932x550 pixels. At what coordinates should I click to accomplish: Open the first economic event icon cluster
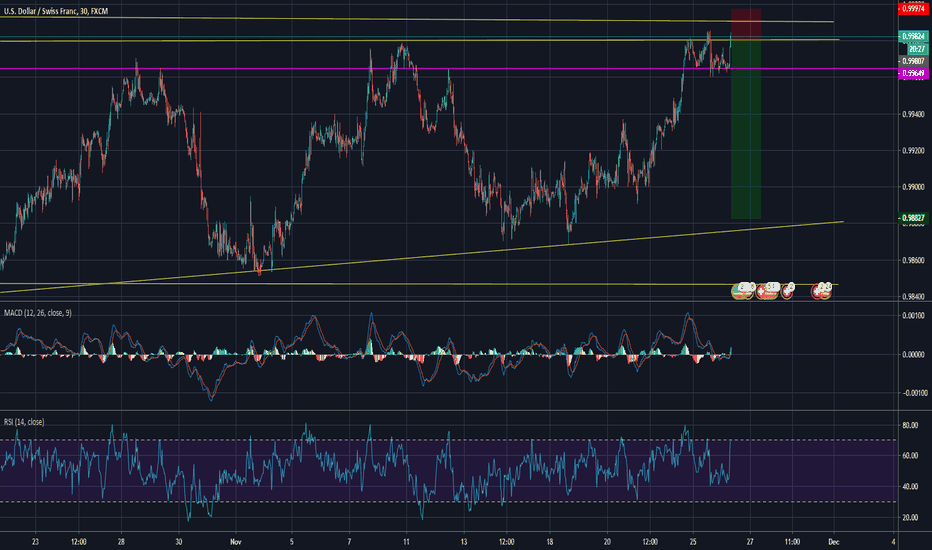743,290
